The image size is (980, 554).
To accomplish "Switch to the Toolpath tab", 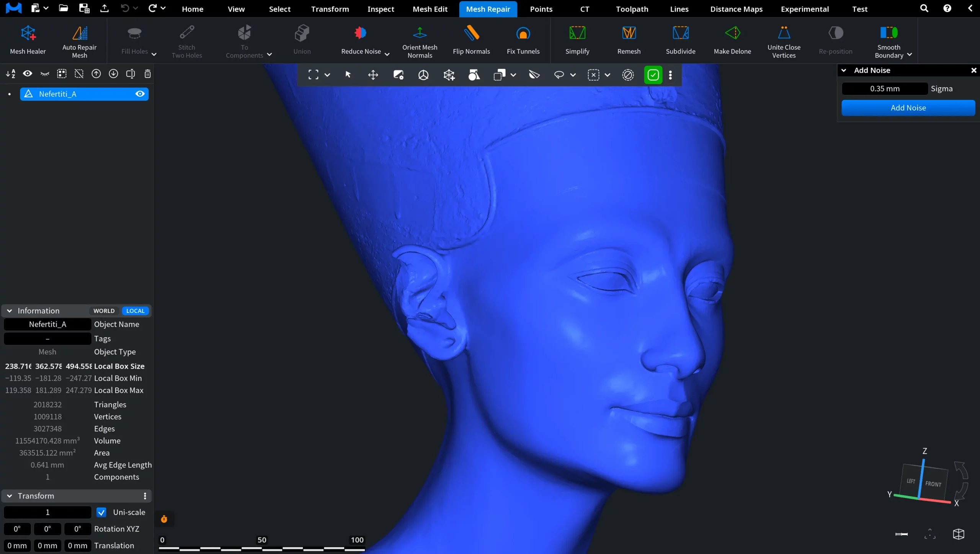I will click(632, 9).
